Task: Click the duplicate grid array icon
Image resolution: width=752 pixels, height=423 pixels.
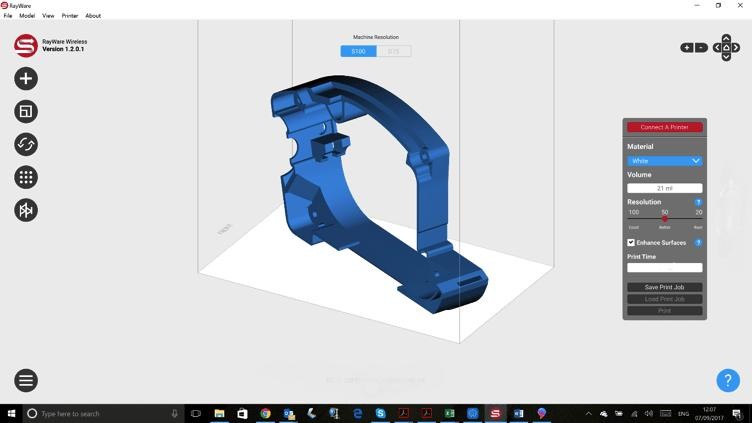Action: [26, 177]
